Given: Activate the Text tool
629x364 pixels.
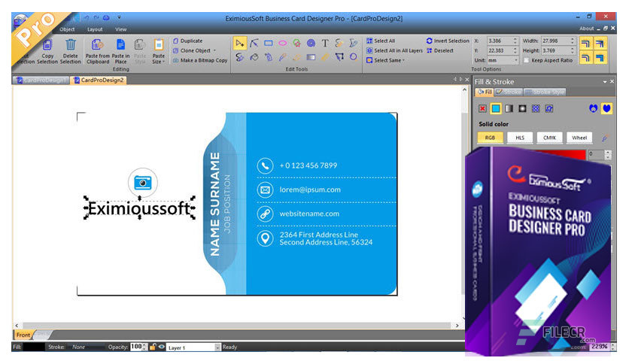Looking at the screenshot, I should tap(325, 44).
